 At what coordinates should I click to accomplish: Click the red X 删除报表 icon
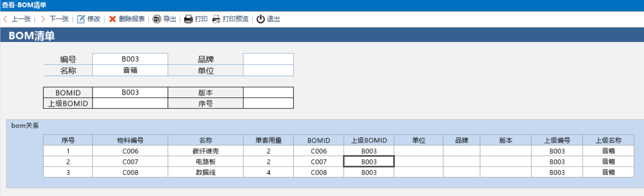point(112,19)
